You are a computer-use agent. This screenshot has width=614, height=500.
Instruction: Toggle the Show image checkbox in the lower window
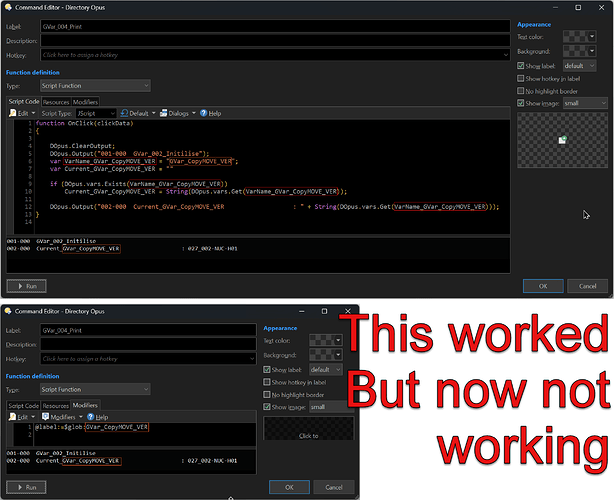click(268, 406)
